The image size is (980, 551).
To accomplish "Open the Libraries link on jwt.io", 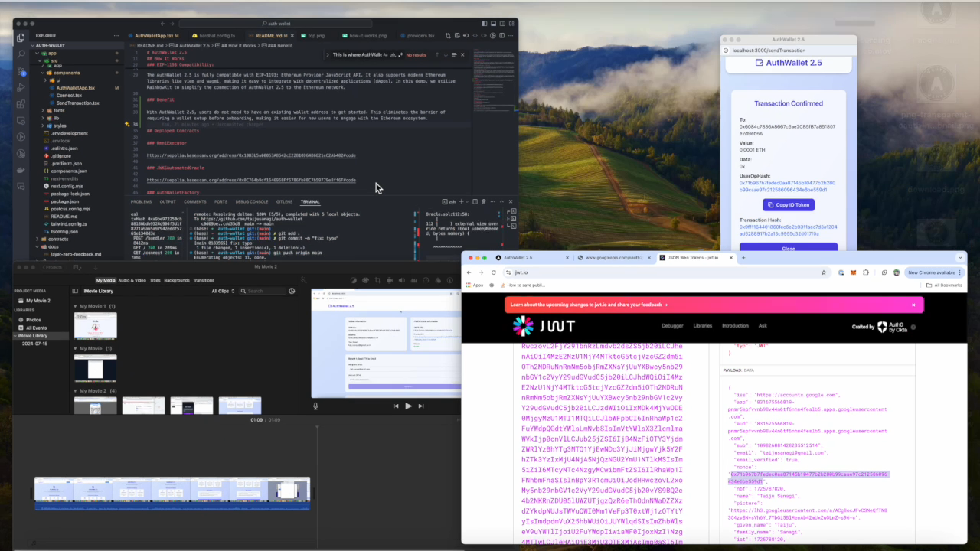I will (x=703, y=326).
